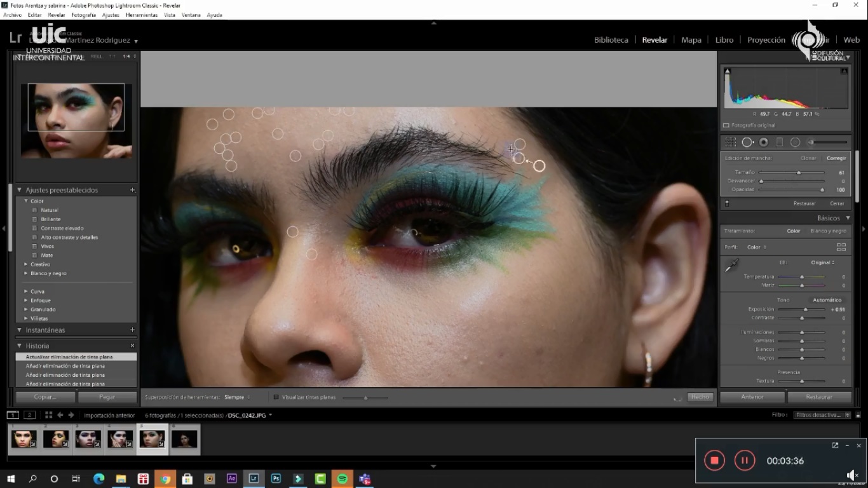Expand the Blanco y negro presets group

[26, 273]
